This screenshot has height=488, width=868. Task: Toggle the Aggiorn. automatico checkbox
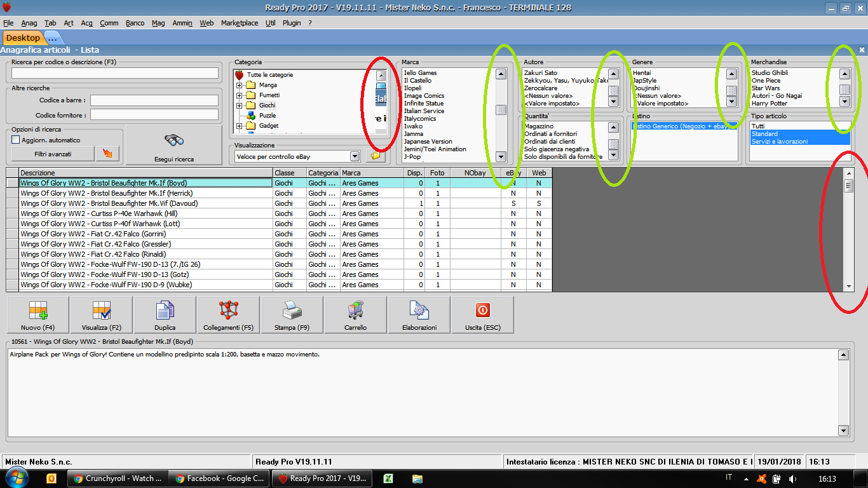point(16,140)
